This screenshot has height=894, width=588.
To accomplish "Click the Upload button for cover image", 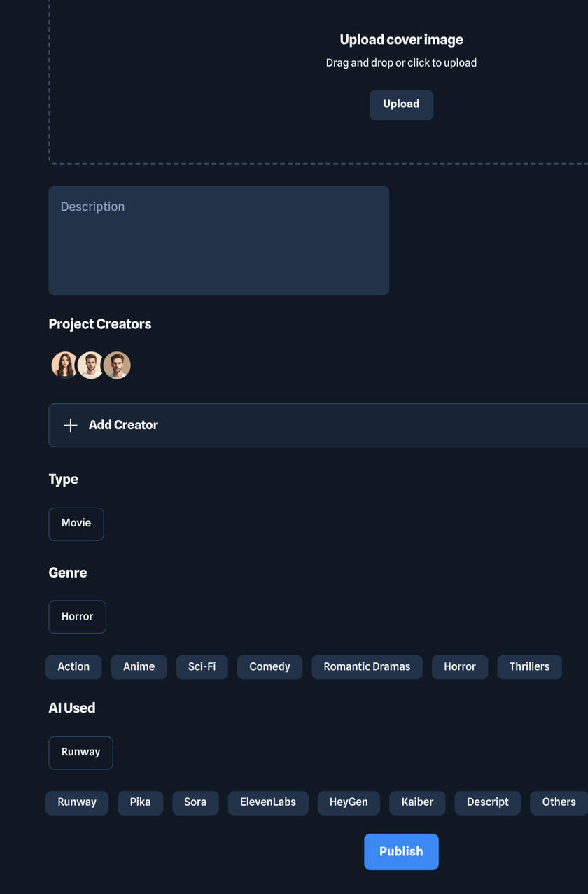I will 401,104.
